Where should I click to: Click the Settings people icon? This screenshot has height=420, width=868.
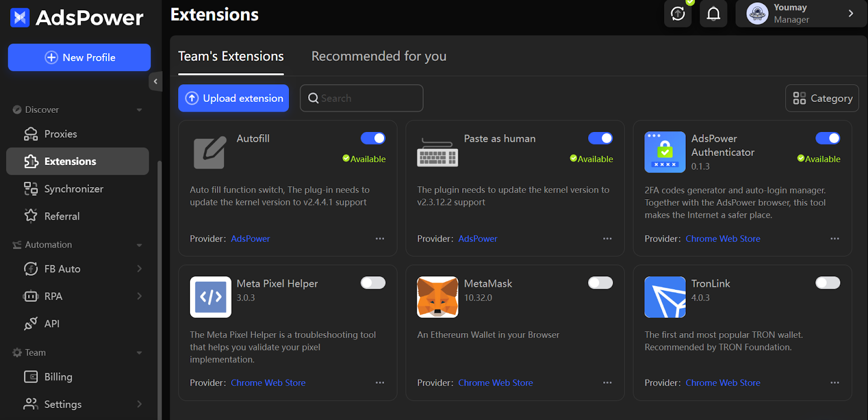point(31,404)
